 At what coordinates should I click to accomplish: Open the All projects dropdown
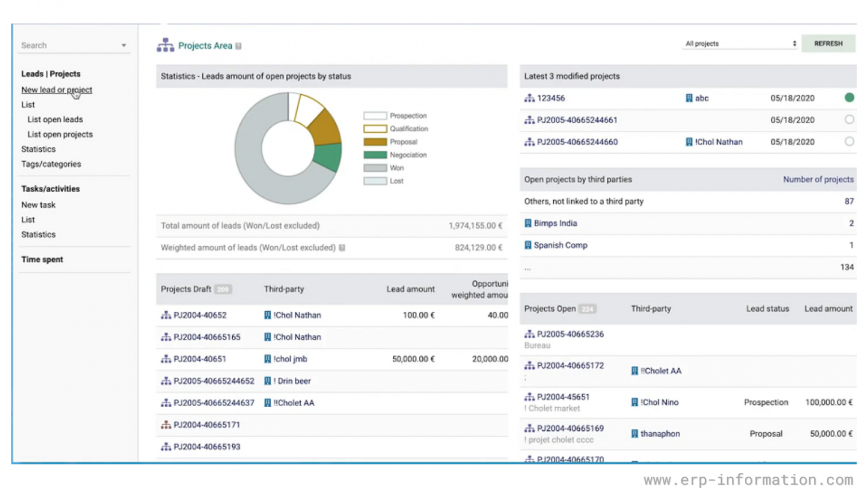[739, 43]
